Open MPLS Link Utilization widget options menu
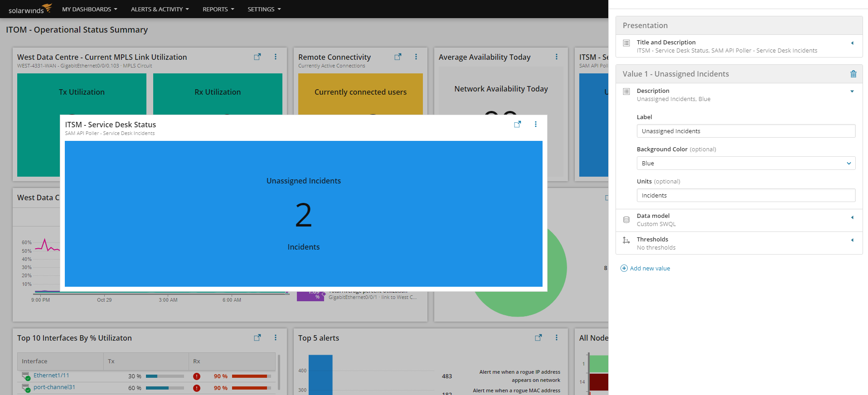868x395 pixels. coord(276,57)
